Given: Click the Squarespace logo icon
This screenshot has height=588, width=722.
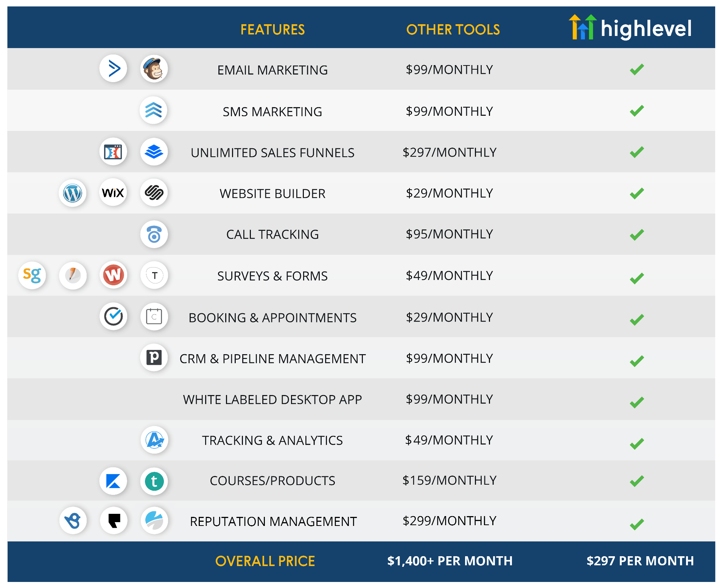Looking at the screenshot, I should tap(154, 193).
